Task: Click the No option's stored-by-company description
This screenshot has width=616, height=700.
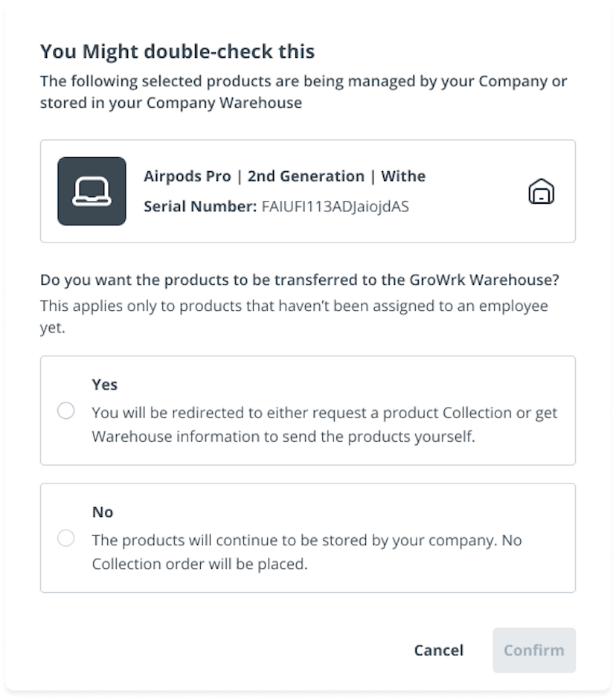Action: tap(307, 552)
